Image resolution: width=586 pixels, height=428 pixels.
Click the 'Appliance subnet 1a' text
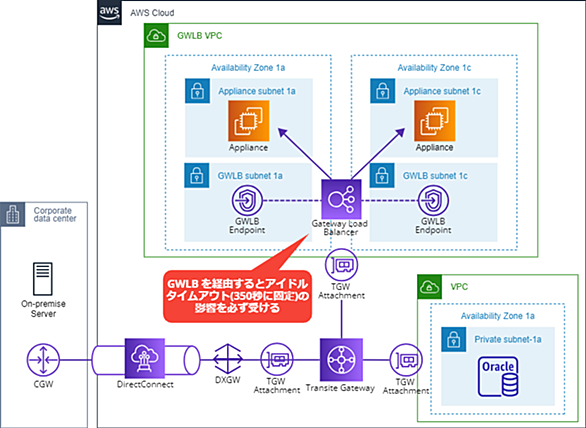pyautogui.click(x=257, y=91)
